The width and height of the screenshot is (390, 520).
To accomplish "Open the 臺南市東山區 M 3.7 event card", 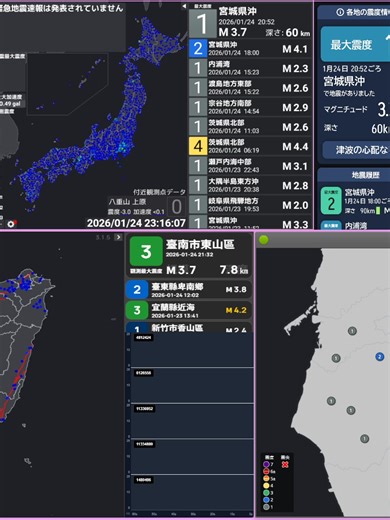I will [188, 256].
